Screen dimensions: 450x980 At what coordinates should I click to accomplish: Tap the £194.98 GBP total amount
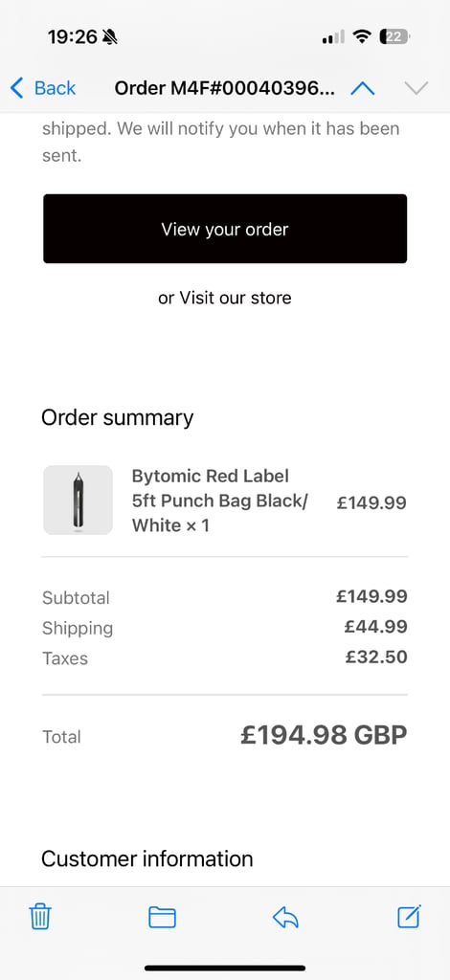tap(324, 736)
